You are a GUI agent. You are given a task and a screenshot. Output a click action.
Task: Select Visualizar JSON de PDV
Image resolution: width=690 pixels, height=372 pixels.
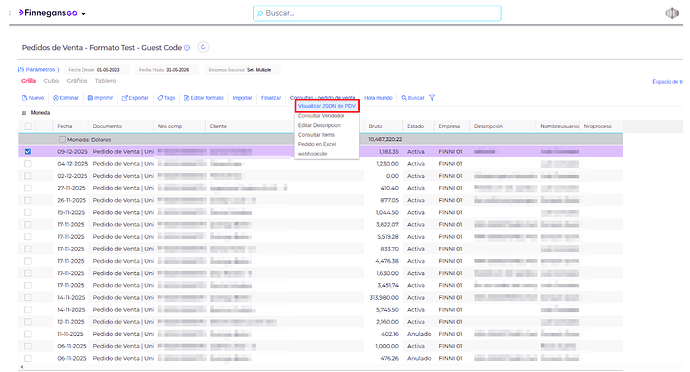pyautogui.click(x=327, y=106)
